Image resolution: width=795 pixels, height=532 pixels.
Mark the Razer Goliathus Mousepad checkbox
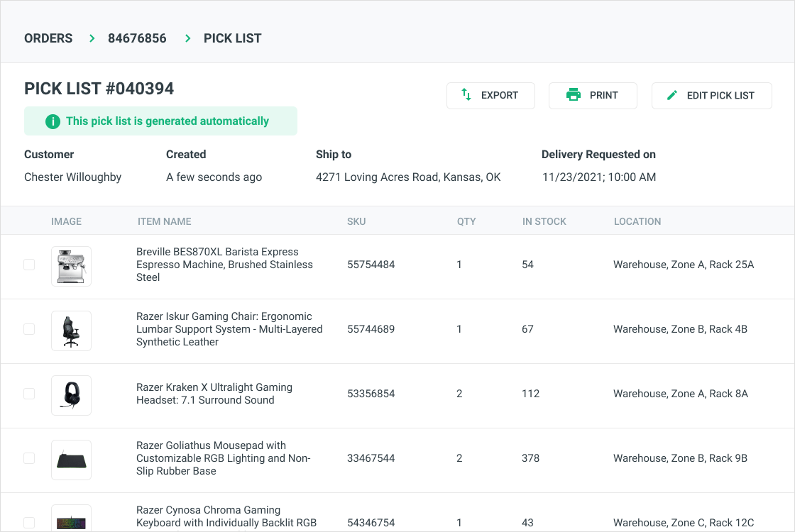(x=29, y=458)
